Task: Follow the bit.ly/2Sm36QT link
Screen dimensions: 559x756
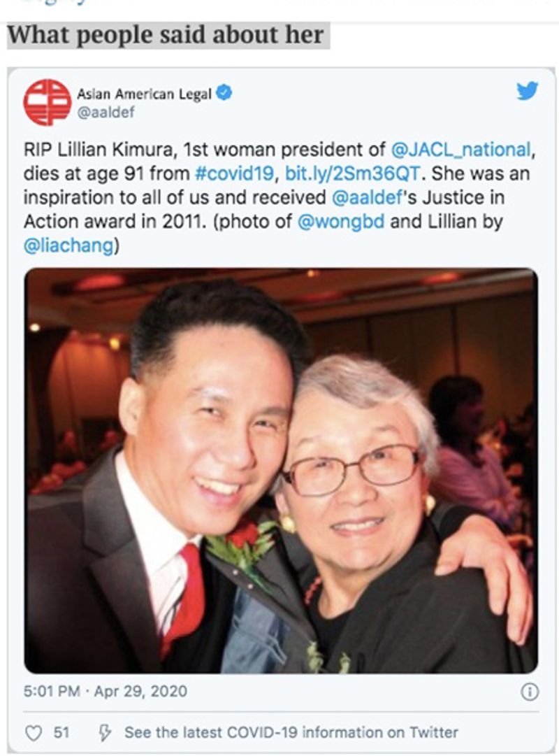Action: tap(353, 173)
